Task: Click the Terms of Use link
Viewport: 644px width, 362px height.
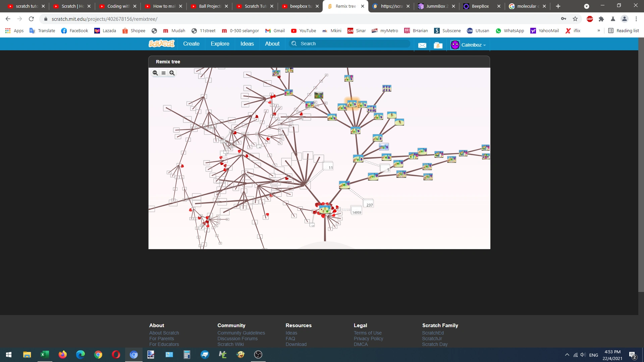Action: pyautogui.click(x=367, y=333)
